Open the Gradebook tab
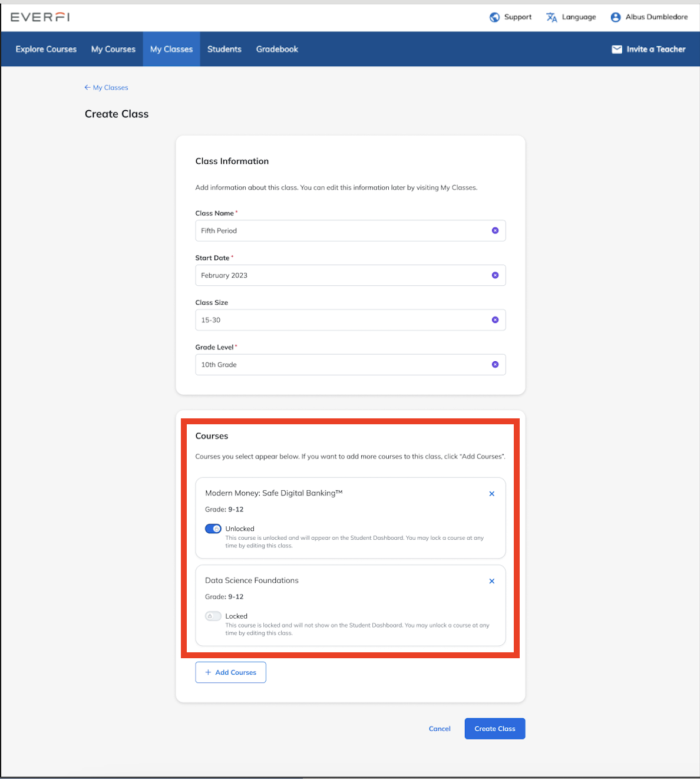 [277, 49]
